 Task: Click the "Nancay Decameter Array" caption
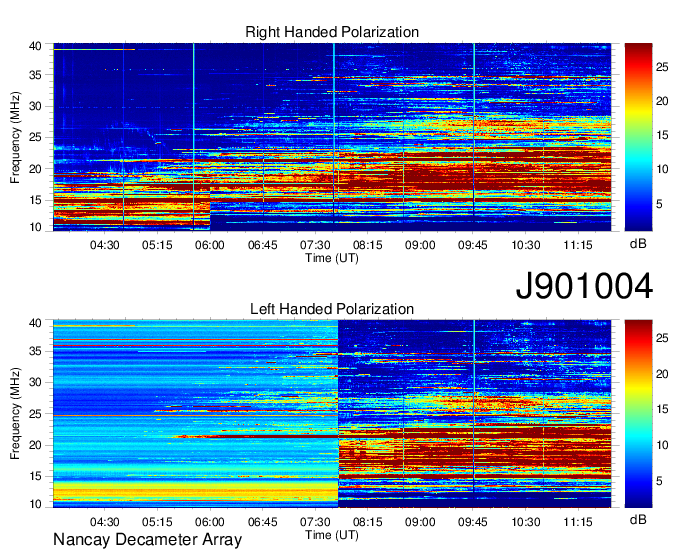(147, 540)
